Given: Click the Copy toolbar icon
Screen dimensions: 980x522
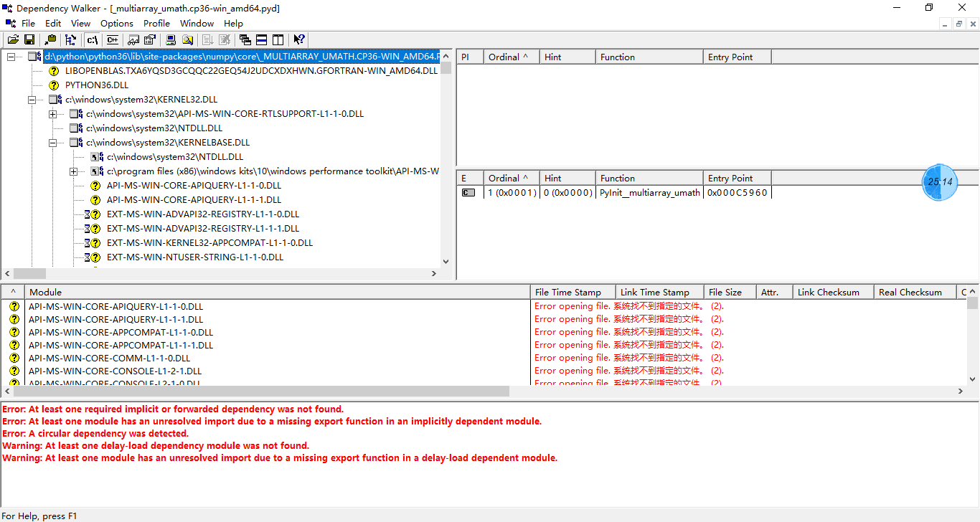Looking at the screenshot, I should [x=50, y=40].
